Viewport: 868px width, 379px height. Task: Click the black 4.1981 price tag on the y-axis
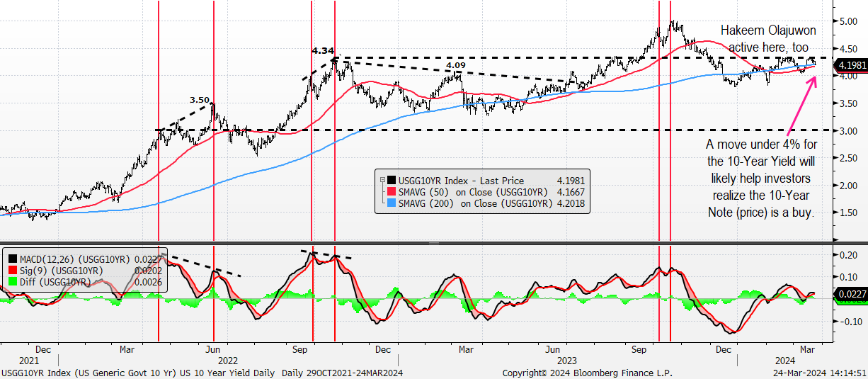tap(851, 65)
